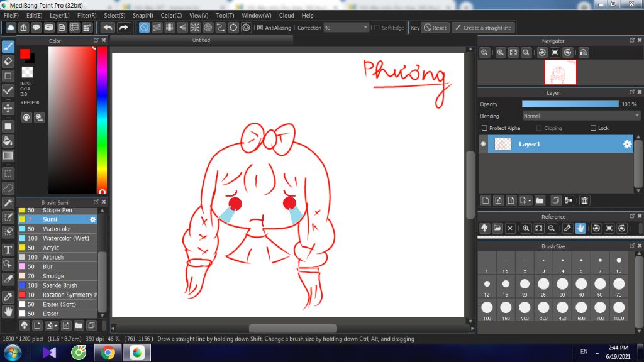Open the Windows Start menu
Image resolution: width=644 pixels, height=362 pixels.
click(x=13, y=353)
